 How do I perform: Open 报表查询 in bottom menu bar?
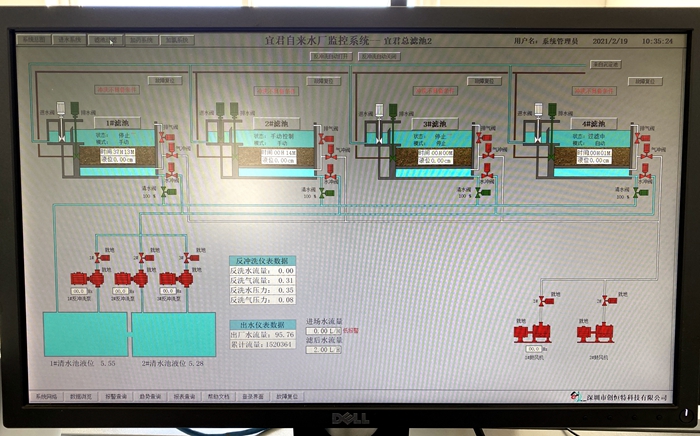[x=184, y=396]
